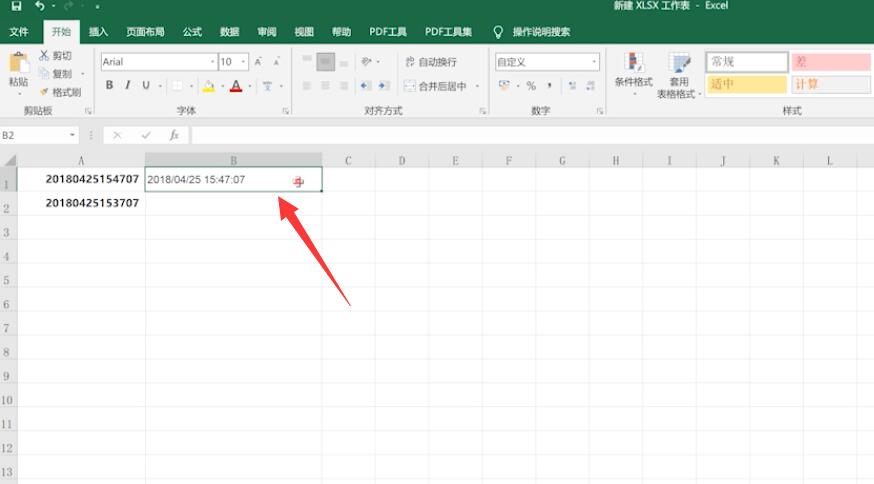Open the font color dropdown arrow
Screen dimensions: 874x484
click(250, 86)
